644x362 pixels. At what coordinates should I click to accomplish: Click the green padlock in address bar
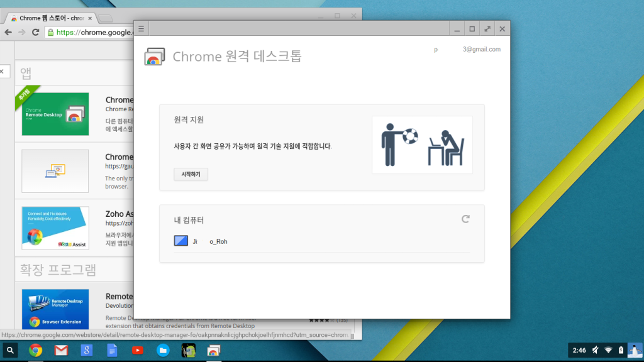[x=50, y=33]
